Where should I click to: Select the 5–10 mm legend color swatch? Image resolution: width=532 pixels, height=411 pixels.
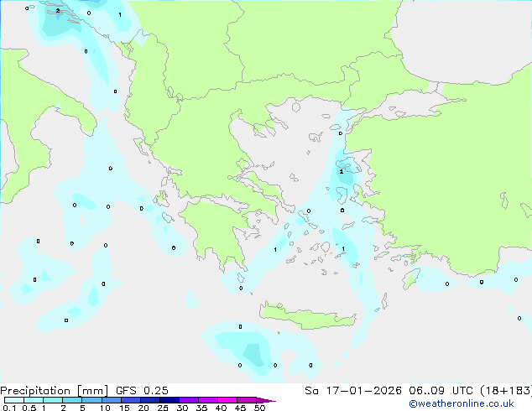[91, 400]
